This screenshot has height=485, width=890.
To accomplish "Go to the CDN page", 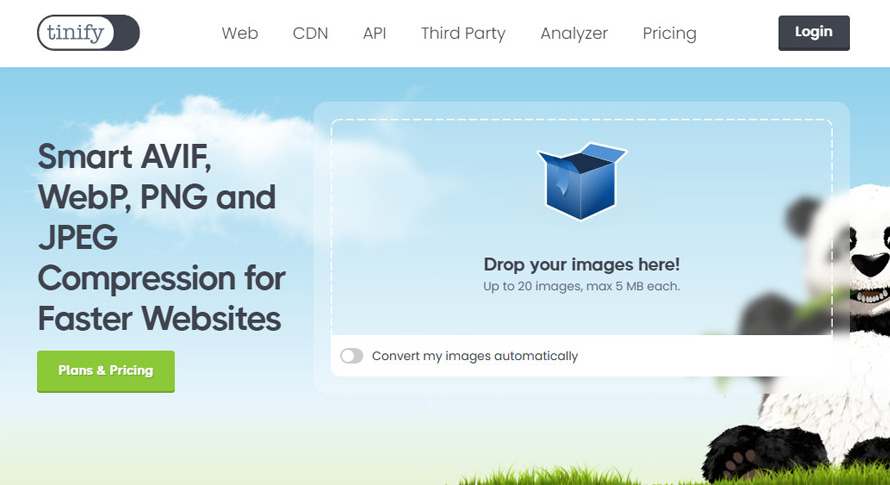I will coord(310,33).
